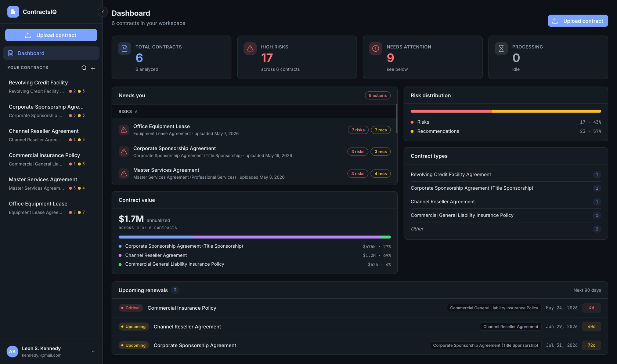Image resolution: width=617 pixels, height=364 pixels.
Task: Select Master Services Agreement in the sidebar
Action: (x=51, y=184)
